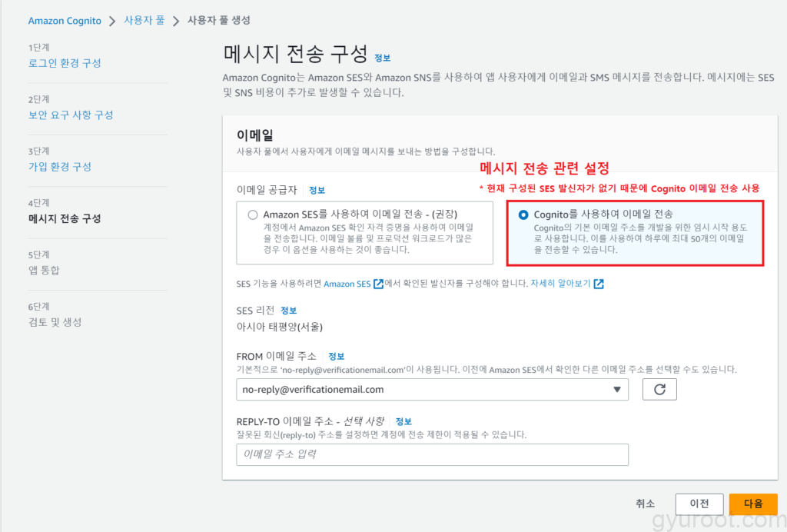Select Cognito를 사용하여 이메일 전송 radio option
Viewport: 787px width, 532px height.
click(x=523, y=215)
